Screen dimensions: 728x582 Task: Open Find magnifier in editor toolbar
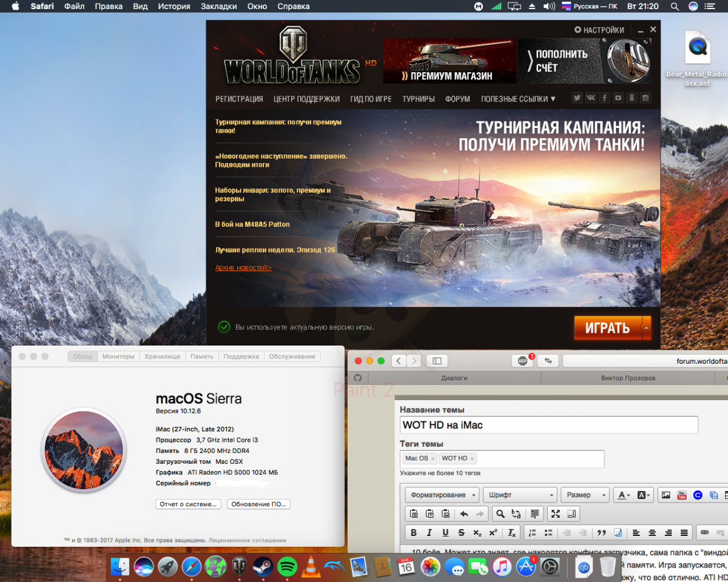coord(500,514)
